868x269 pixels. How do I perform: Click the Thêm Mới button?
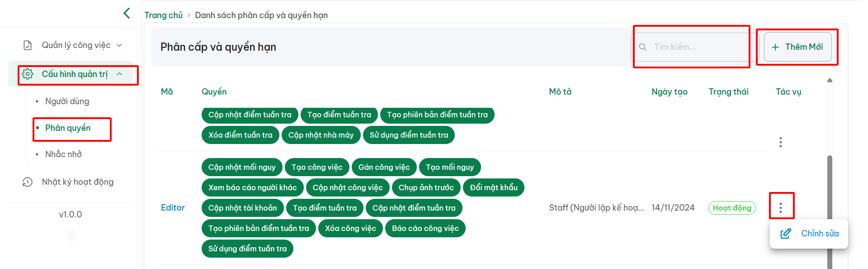[797, 47]
